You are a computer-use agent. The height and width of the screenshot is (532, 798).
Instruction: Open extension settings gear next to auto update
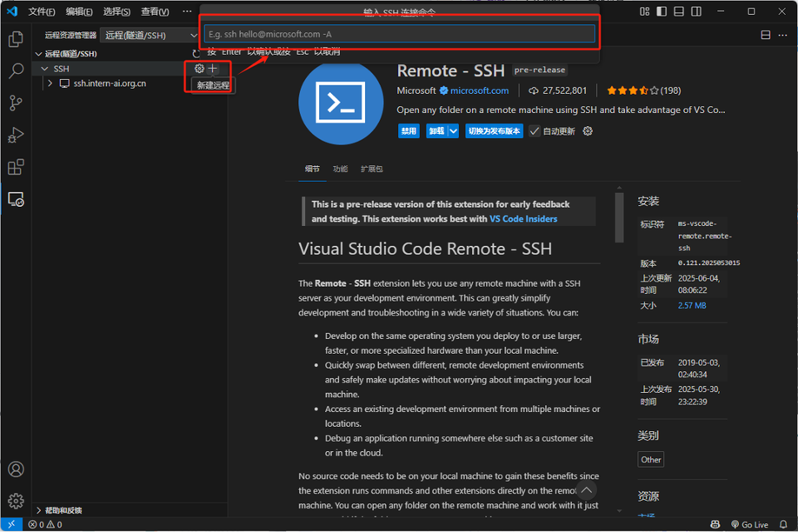(x=588, y=131)
